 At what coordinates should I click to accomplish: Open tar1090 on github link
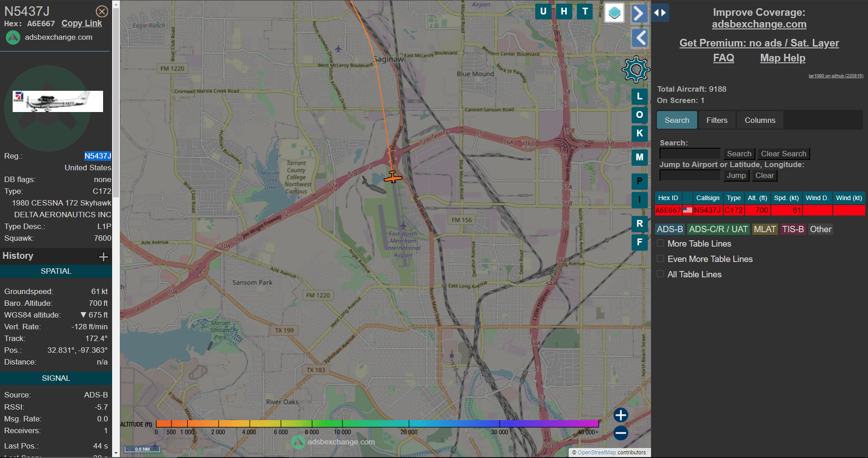tap(836, 76)
